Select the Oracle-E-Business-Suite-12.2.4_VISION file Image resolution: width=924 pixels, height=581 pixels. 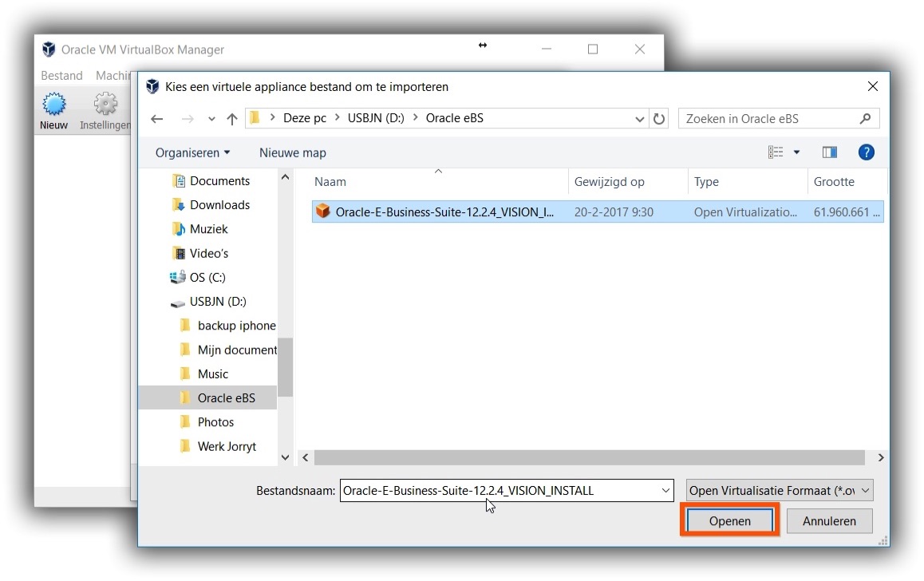coord(598,212)
